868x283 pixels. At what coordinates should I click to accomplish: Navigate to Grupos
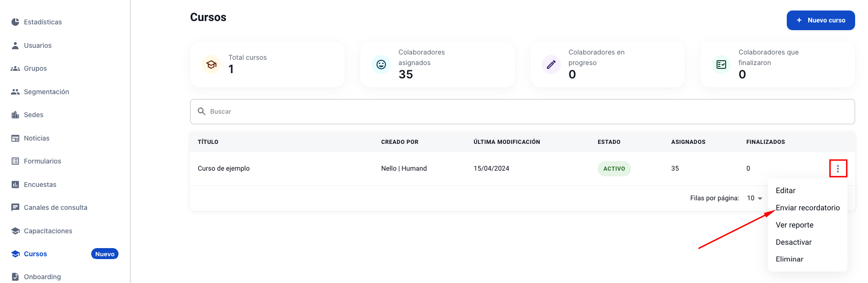click(x=35, y=68)
